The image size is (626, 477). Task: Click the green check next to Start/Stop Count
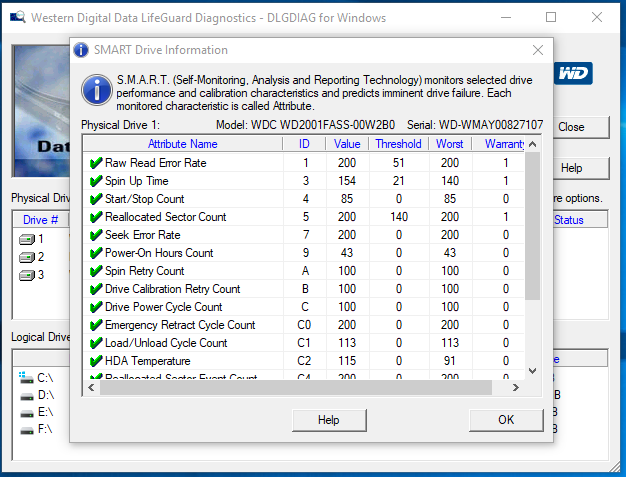[96, 199]
